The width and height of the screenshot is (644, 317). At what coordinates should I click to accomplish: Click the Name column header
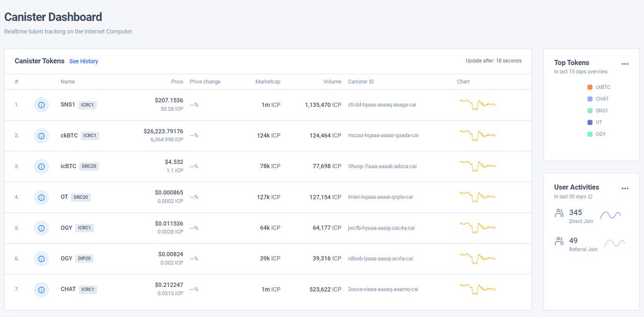[x=68, y=82]
